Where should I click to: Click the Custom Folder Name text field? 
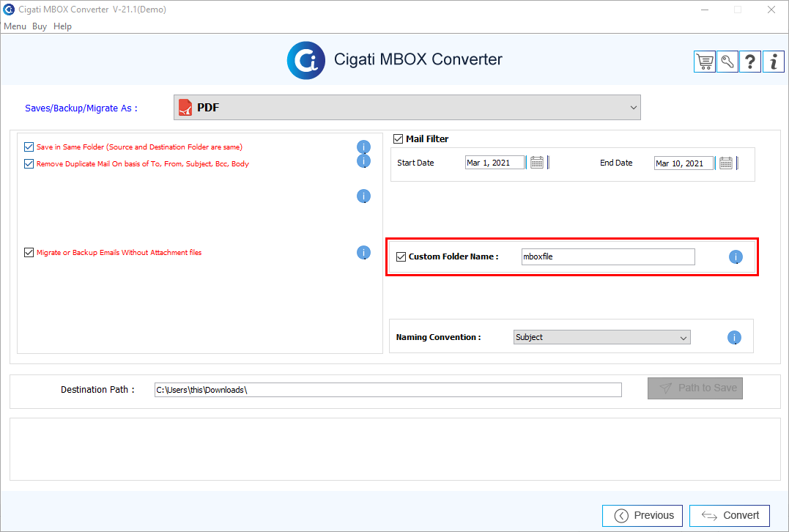pyautogui.click(x=608, y=256)
